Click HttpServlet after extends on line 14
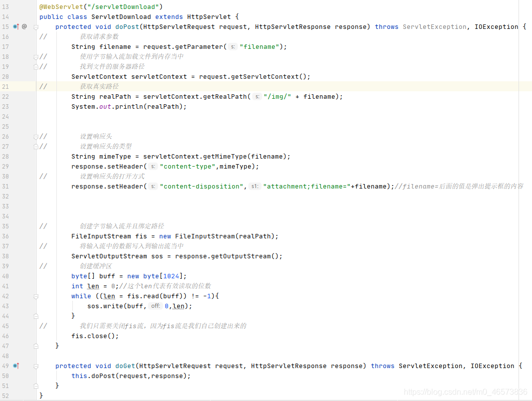532x401 pixels. coord(209,16)
